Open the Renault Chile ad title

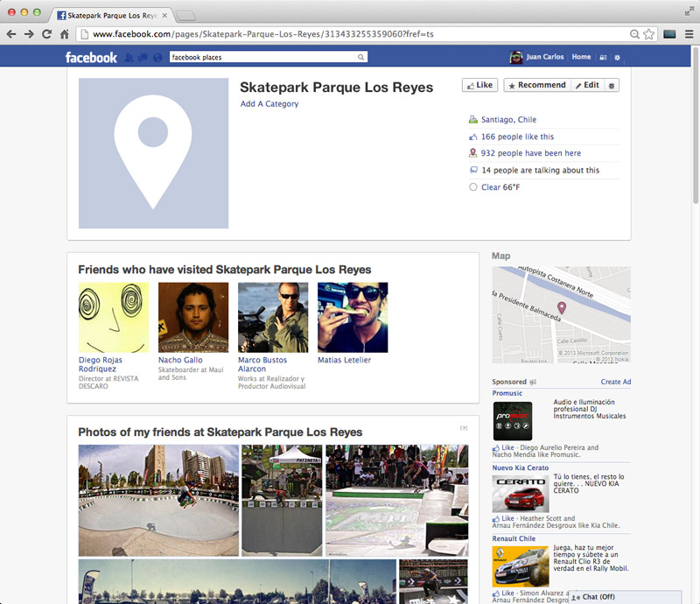coord(514,538)
